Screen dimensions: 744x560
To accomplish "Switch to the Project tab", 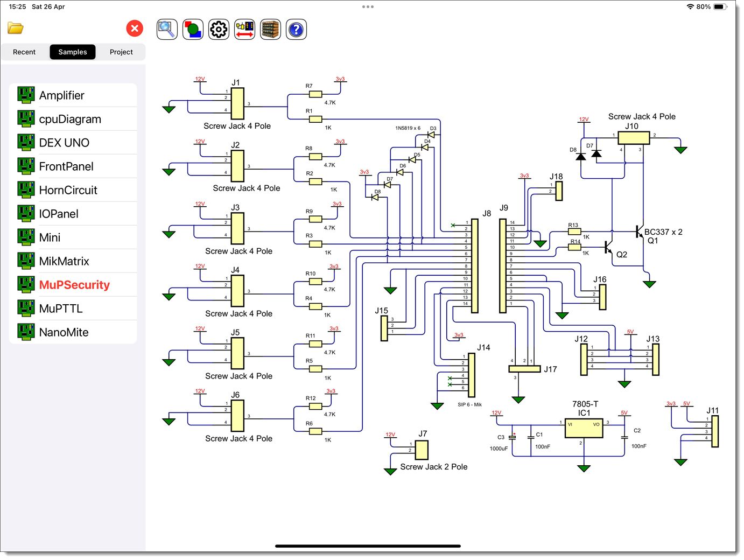I will [x=121, y=52].
